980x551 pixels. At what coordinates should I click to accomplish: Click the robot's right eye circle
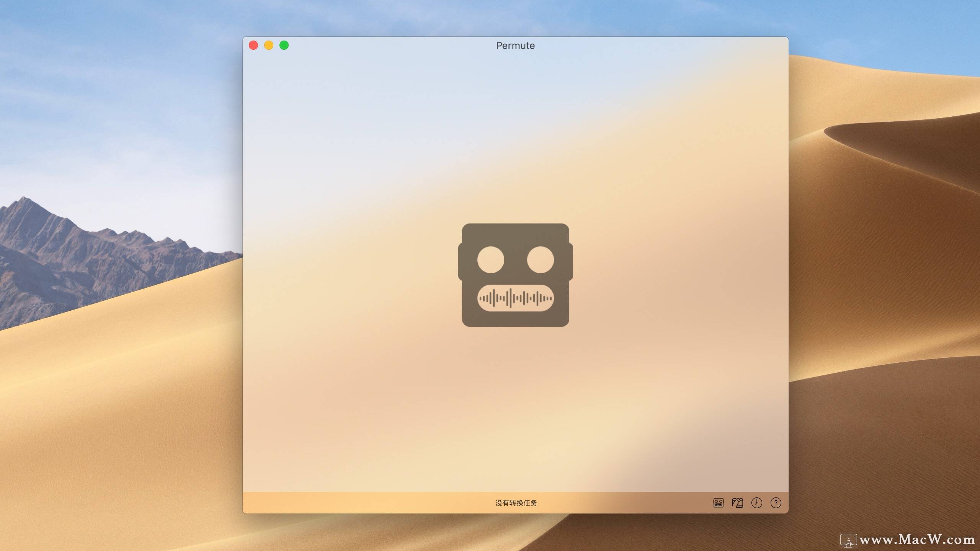tap(540, 260)
